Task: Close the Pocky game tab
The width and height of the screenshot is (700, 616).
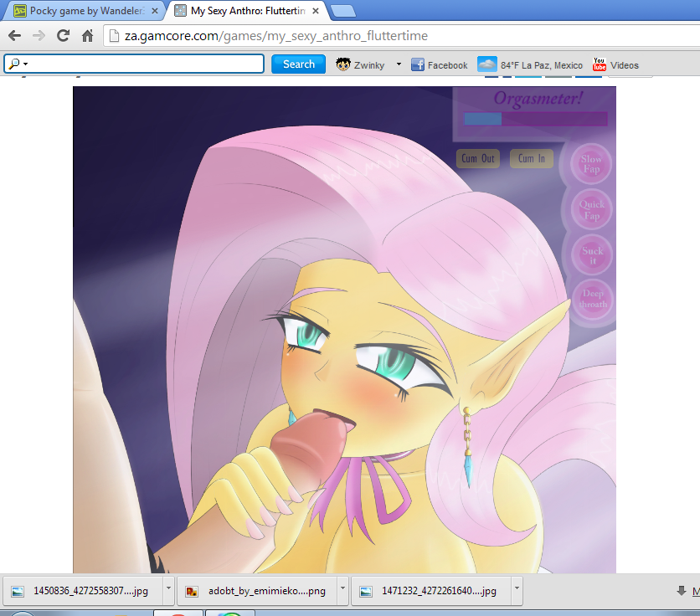Action: (154, 11)
